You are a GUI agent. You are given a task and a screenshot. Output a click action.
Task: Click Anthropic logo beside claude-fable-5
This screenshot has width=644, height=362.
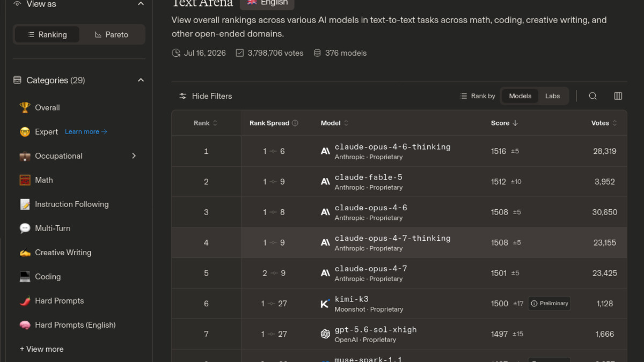(x=325, y=182)
